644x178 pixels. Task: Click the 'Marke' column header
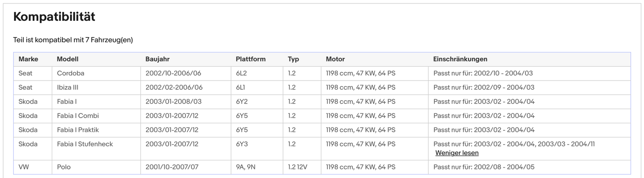[28, 59]
